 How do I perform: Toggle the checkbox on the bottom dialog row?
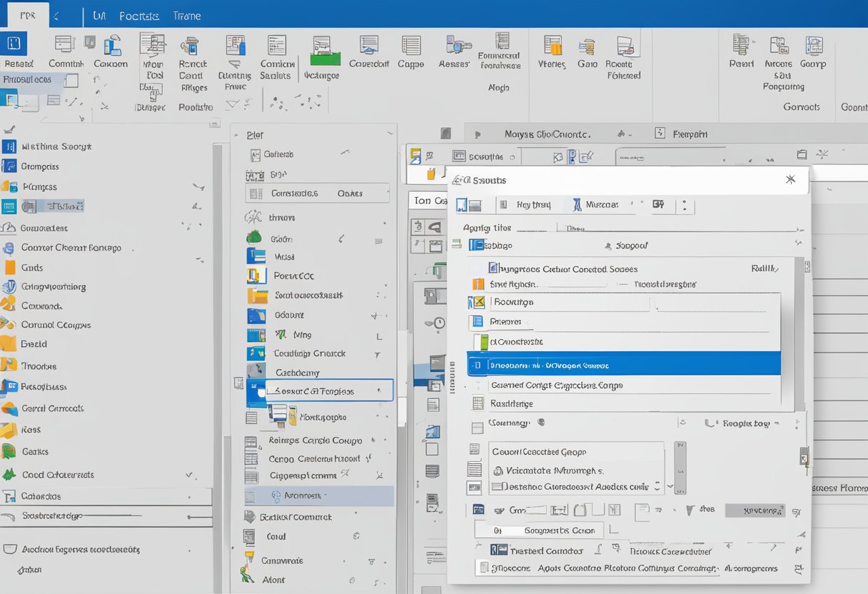pos(484,568)
